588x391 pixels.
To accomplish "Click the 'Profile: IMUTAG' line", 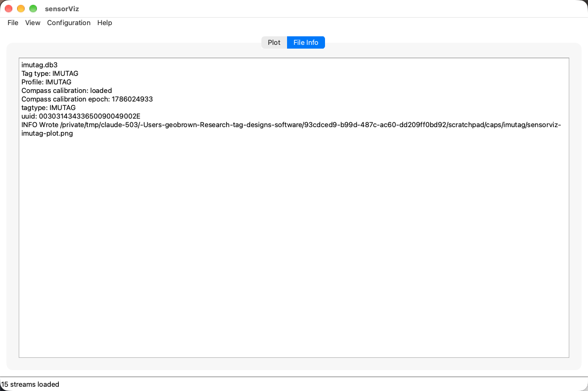I will pos(47,82).
